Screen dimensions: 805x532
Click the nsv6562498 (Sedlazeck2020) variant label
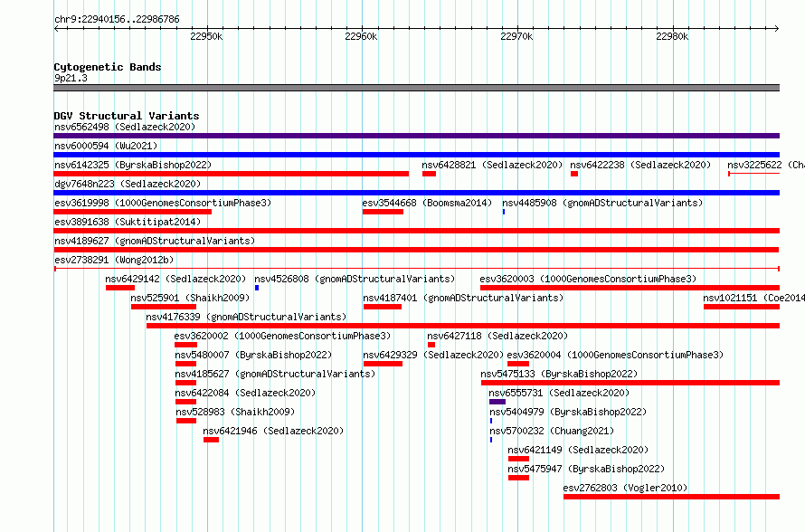click(x=125, y=127)
